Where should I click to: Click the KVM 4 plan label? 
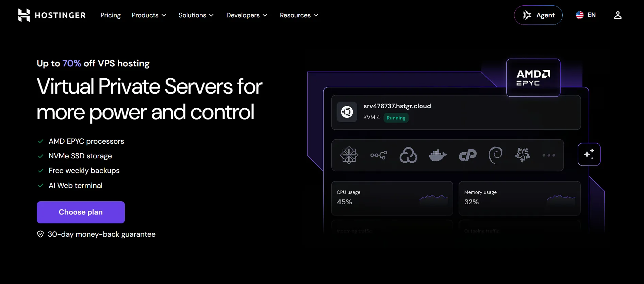click(371, 117)
